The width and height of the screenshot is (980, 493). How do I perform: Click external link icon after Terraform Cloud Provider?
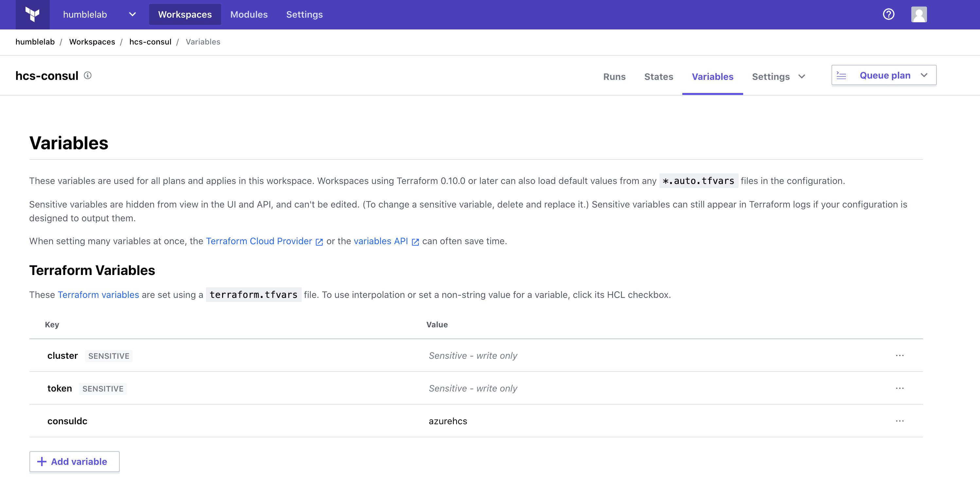point(319,242)
